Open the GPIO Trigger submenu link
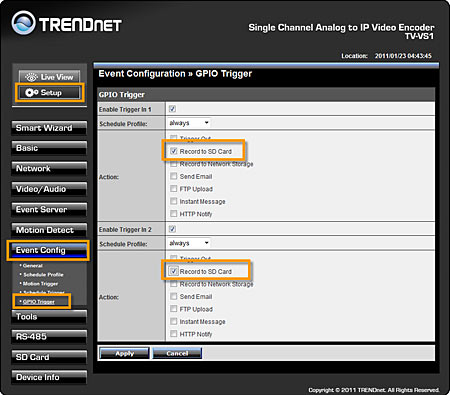Viewport: 450px width, 395px height. [x=39, y=302]
